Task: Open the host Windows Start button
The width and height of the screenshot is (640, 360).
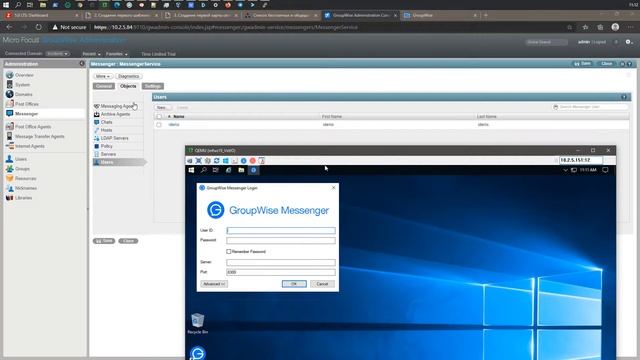Action: tap(6, 5)
